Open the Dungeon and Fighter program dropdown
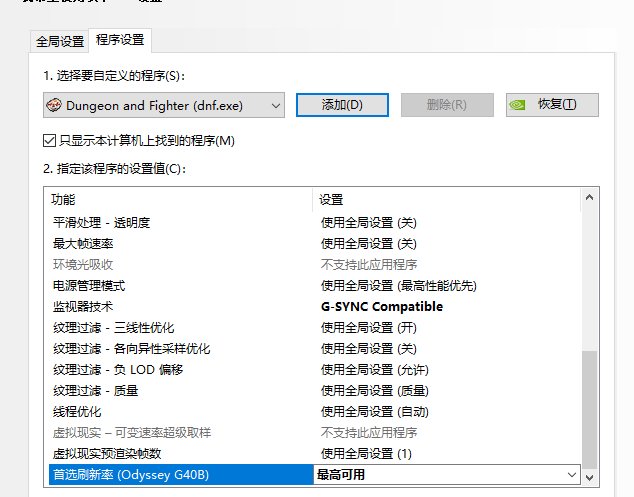The image size is (634, 497). point(164,106)
